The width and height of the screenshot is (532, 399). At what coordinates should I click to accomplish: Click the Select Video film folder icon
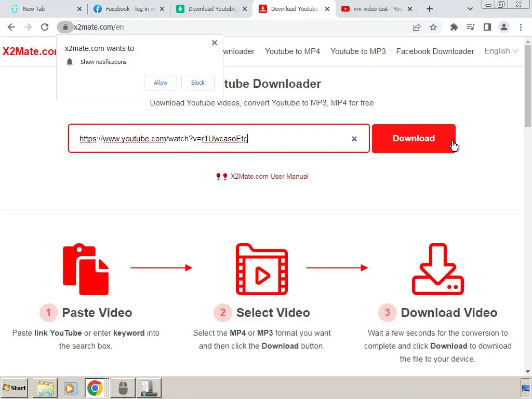(262, 269)
